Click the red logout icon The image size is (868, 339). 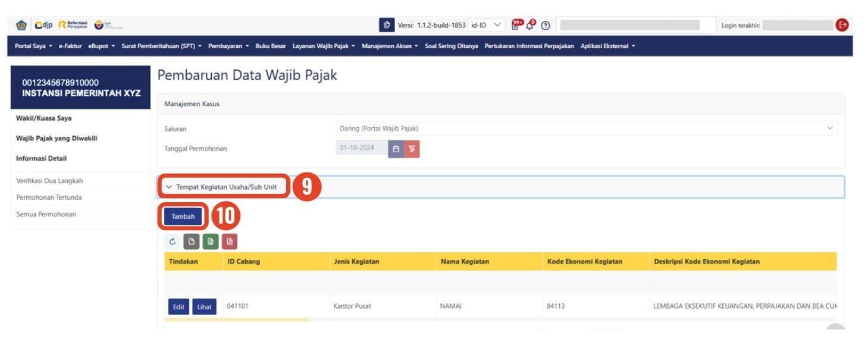tap(842, 25)
